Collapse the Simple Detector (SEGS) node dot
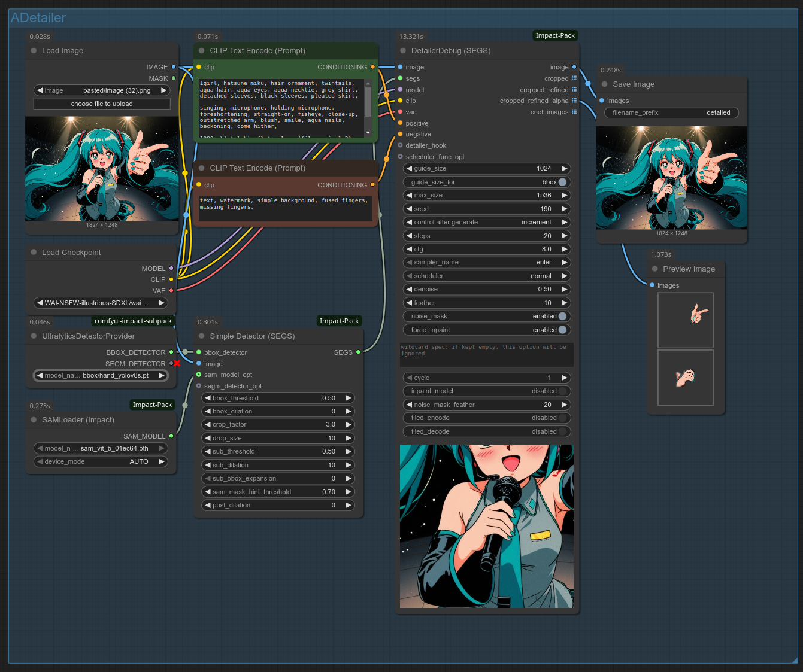803x672 pixels. pyautogui.click(x=202, y=336)
